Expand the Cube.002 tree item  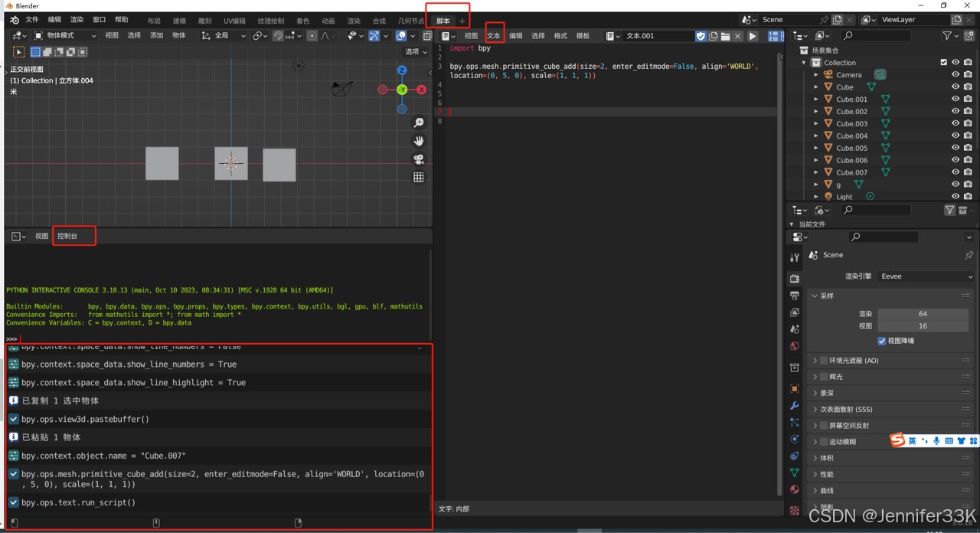[816, 112]
